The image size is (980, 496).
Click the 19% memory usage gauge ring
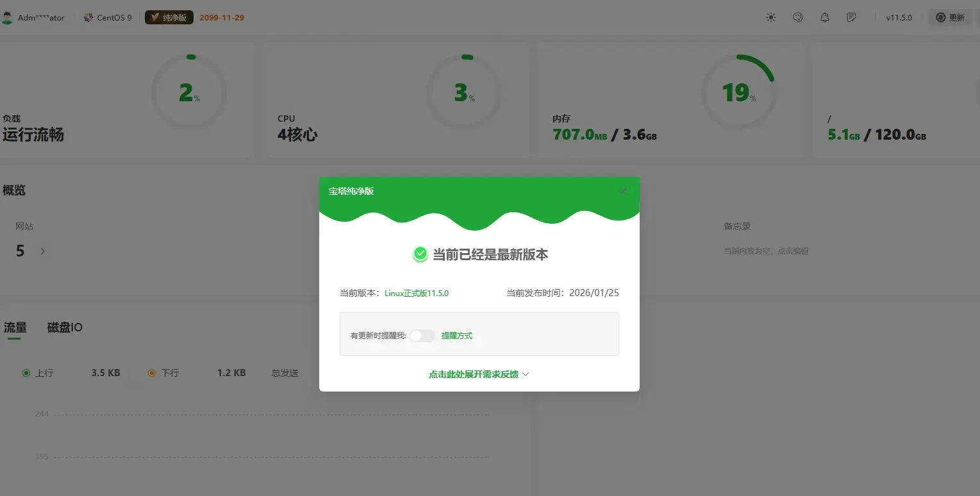point(739,92)
